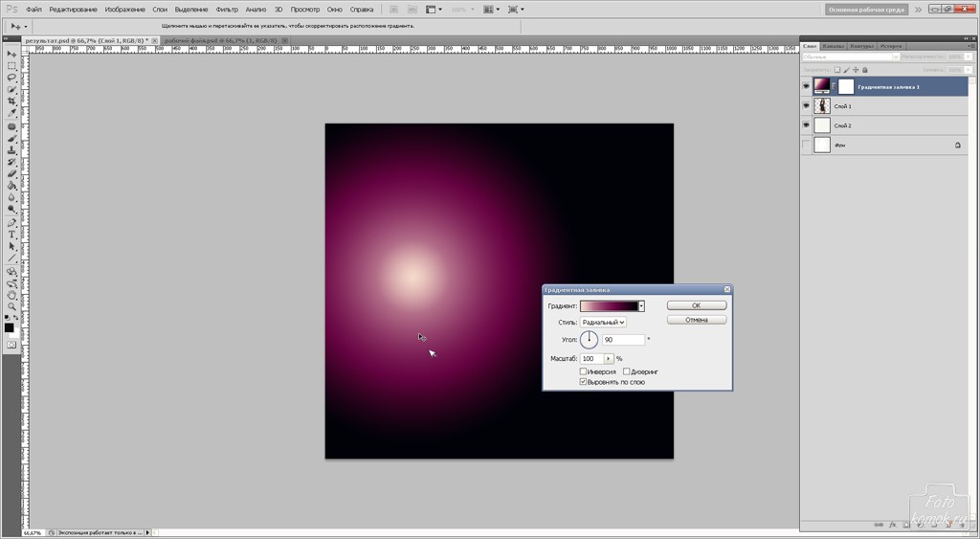
Task: Open the gradient preset picker arrow
Action: coord(641,306)
